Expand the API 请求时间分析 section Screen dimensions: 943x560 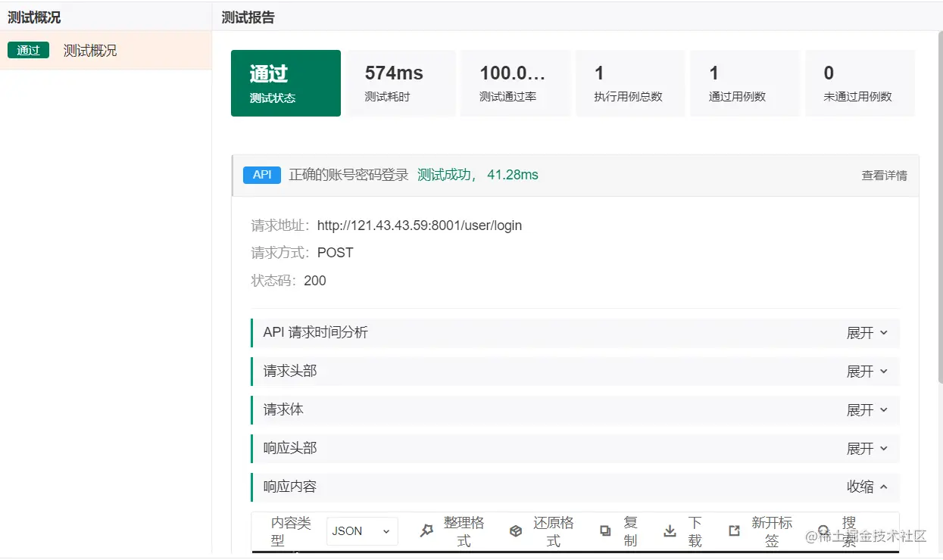click(575, 333)
